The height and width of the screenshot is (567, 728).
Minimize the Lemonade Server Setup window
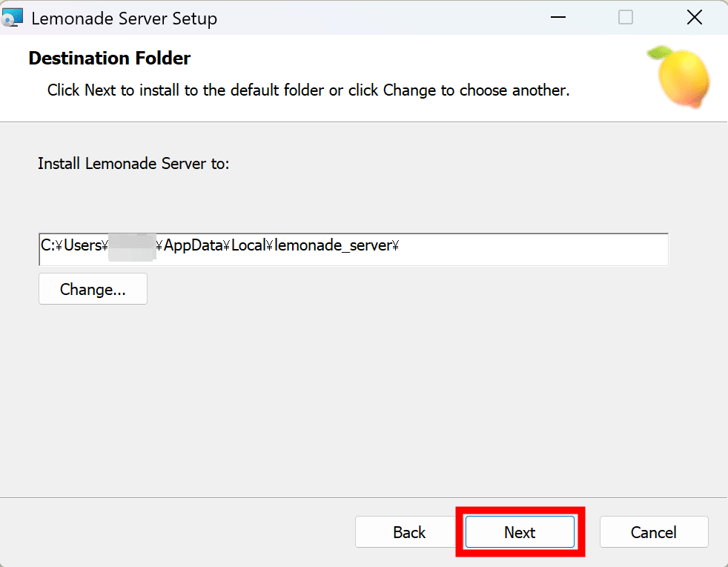pyautogui.click(x=556, y=18)
